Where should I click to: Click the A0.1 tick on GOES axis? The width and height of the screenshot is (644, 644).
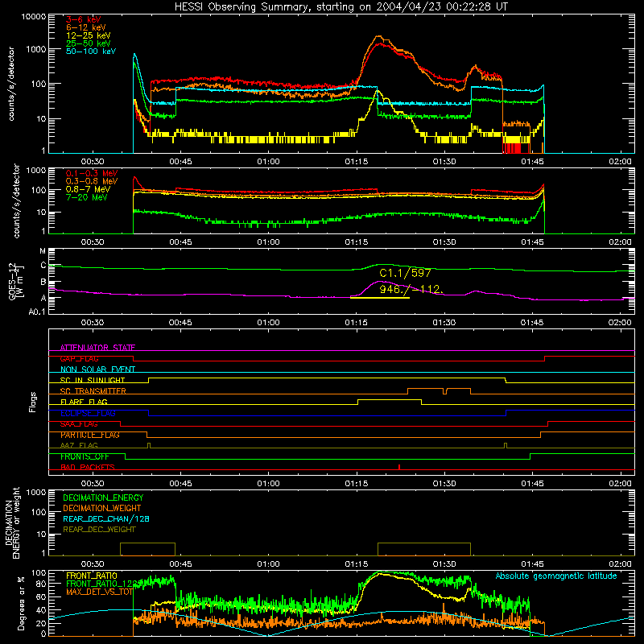[x=37, y=312]
